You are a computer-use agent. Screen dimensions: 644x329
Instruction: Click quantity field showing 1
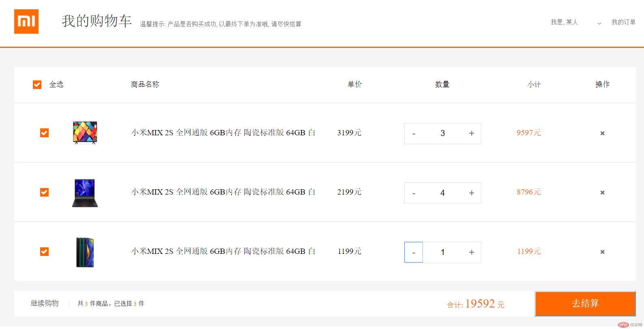(x=443, y=252)
